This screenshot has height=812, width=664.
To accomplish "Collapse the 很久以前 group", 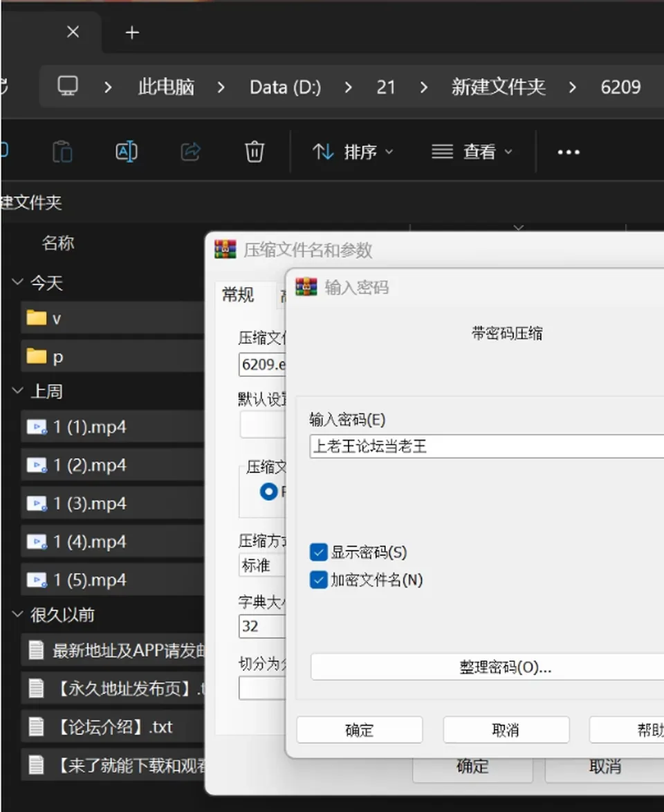I will 17,615.
